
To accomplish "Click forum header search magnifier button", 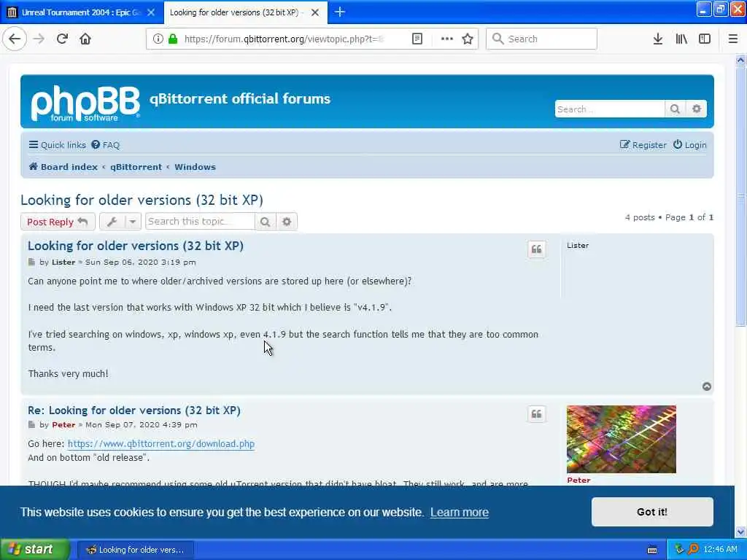I will point(675,109).
